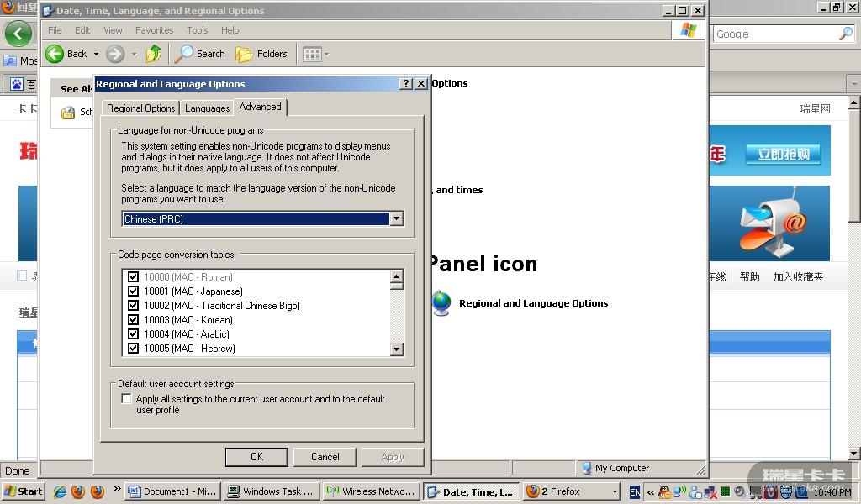Click the mailbox email banner image

tap(769, 223)
